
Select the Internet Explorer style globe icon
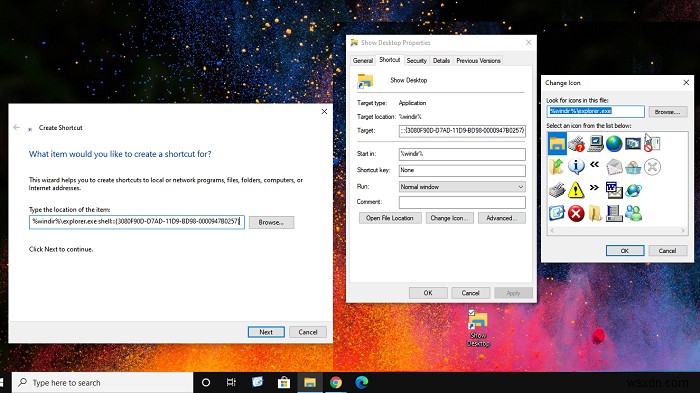click(x=633, y=190)
